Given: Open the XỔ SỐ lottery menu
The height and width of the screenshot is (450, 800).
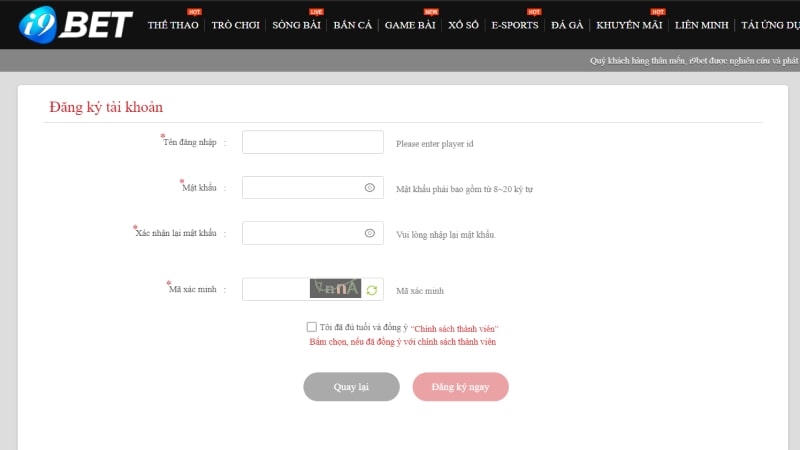Looking at the screenshot, I should pyautogui.click(x=464, y=25).
